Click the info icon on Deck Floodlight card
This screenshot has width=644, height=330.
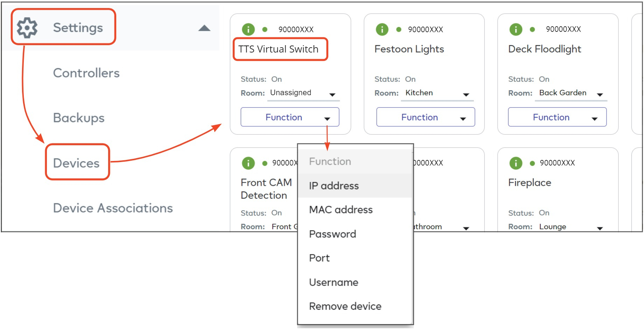coord(516,29)
